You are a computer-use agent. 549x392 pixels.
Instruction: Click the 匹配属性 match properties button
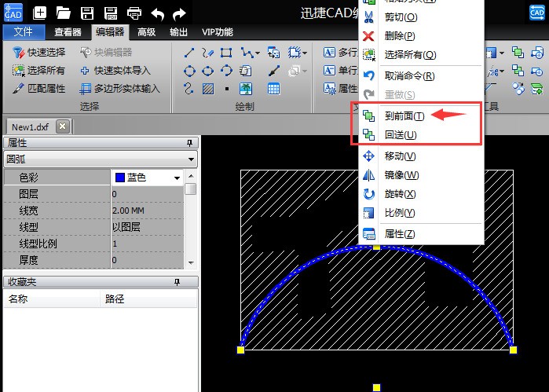[39, 88]
